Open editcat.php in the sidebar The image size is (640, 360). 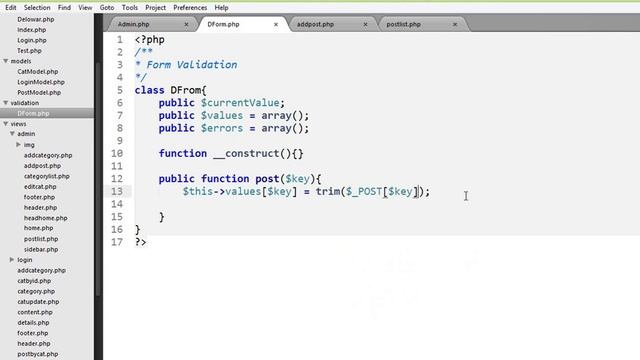click(x=40, y=187)
